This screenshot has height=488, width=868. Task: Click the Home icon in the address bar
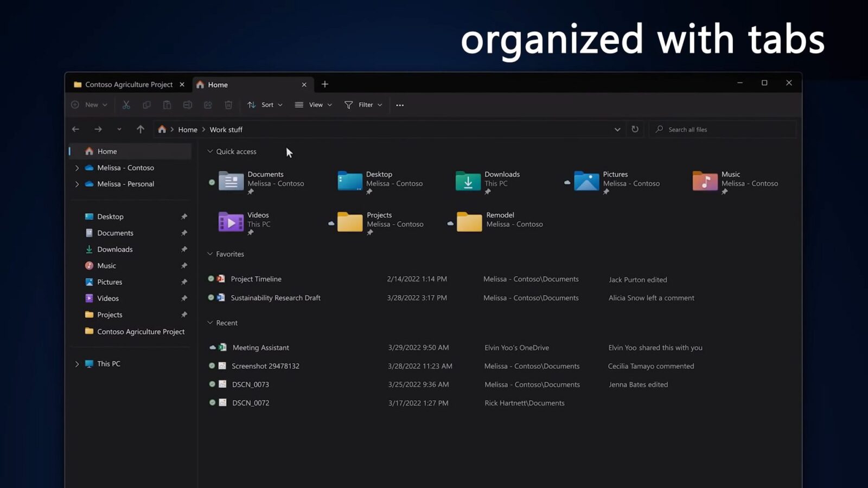click(x=162, y=129)
